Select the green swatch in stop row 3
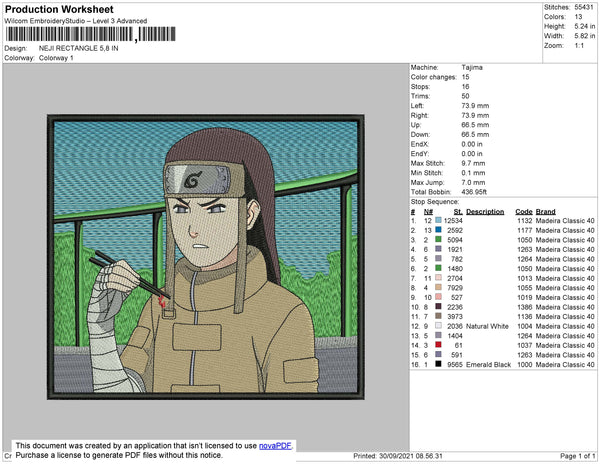The height and width of the screenshot is (464, 600). pos(438,239)
